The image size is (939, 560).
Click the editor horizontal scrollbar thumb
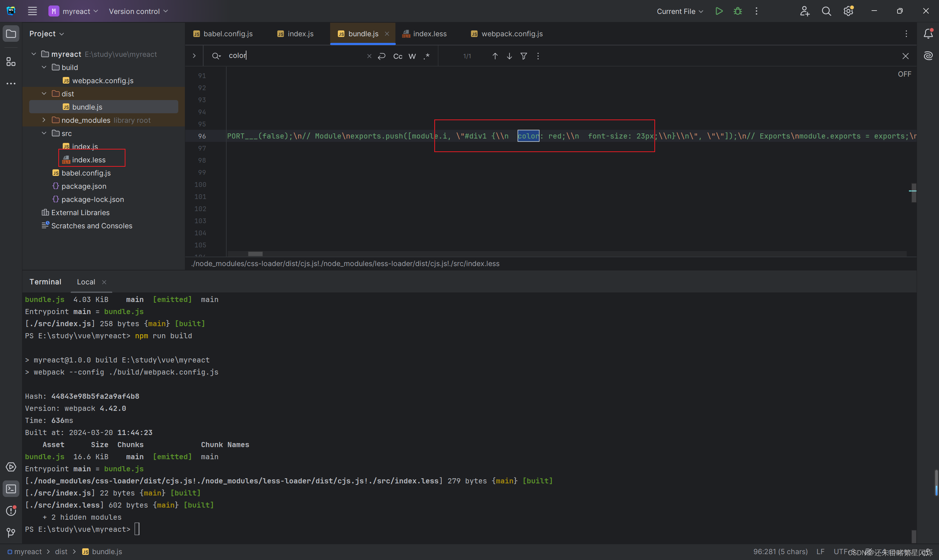pyautogui.click(x=255, y=254)
